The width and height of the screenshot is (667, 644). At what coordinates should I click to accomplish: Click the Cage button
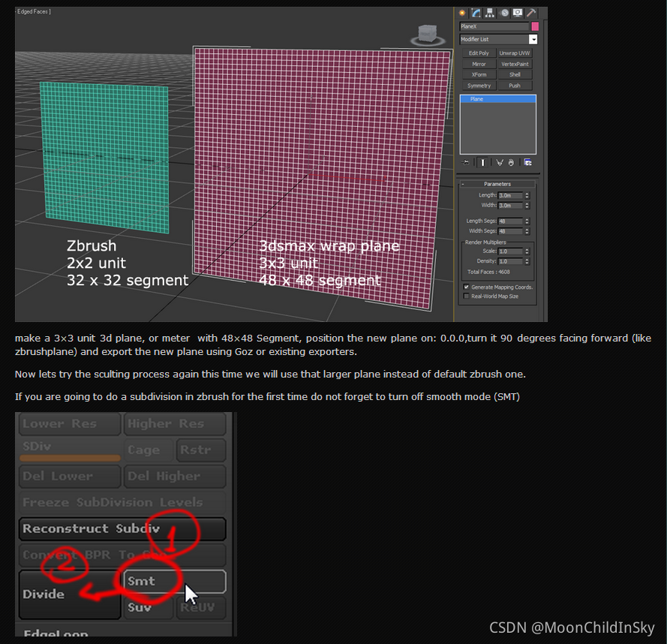[149, 450]
